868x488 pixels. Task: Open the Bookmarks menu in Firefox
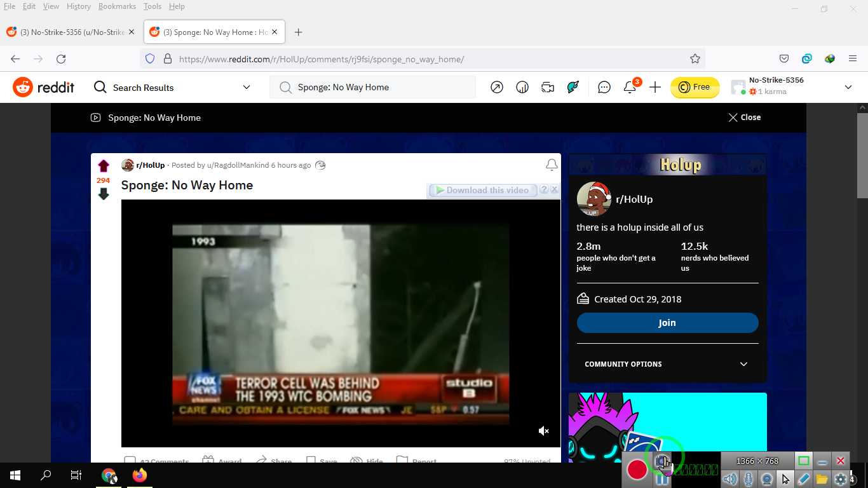[117, 6]
